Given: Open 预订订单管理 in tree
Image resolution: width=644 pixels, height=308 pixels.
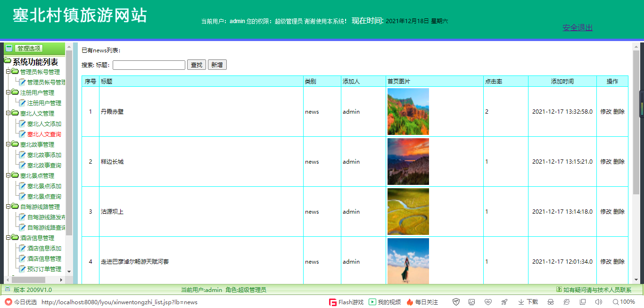Looking at the screenshot, I should click(x=44, y=269).
